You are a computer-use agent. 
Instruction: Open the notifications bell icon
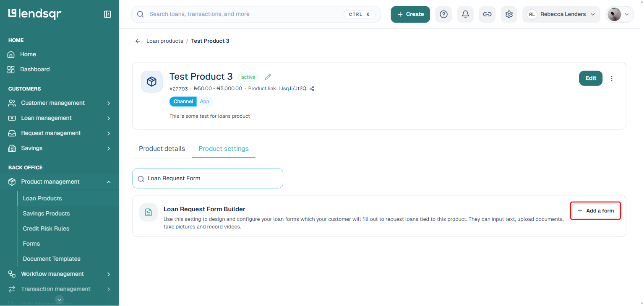(465, 14)
